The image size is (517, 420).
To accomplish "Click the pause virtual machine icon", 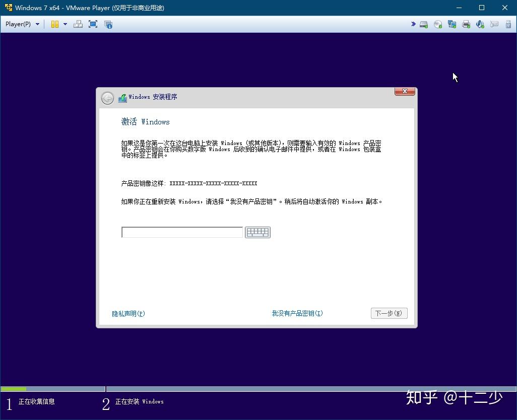I will (55, 24).
